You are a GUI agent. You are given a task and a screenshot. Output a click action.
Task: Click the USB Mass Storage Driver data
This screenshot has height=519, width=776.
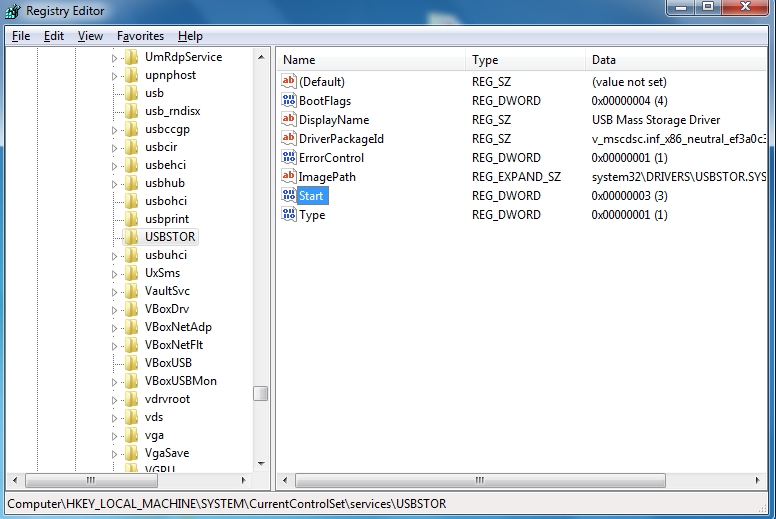656,120
